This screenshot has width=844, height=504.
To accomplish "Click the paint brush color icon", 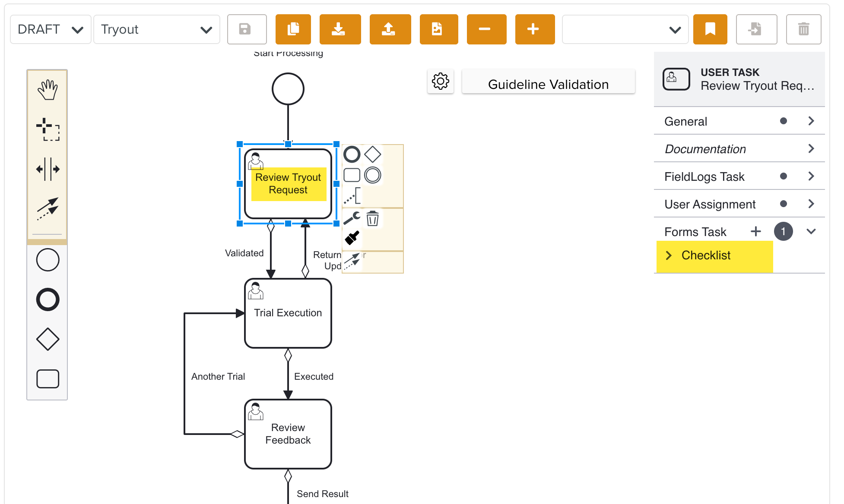I will coord(352,238).
